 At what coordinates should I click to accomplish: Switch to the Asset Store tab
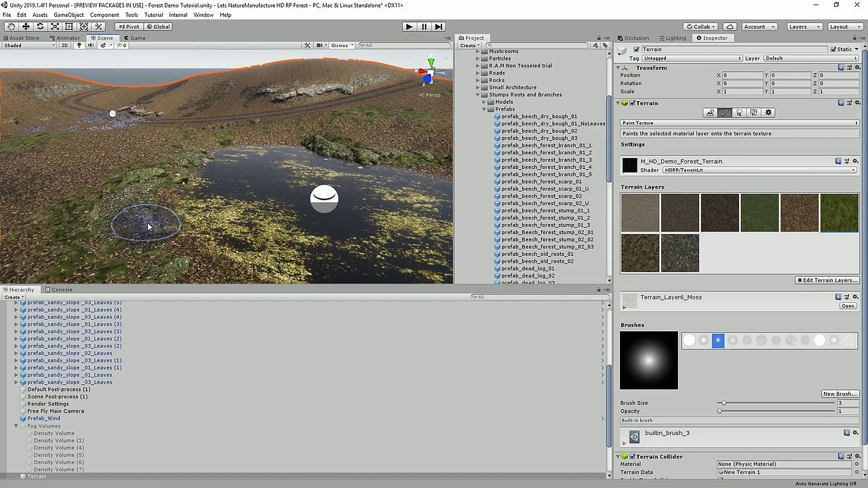point(20,38)
